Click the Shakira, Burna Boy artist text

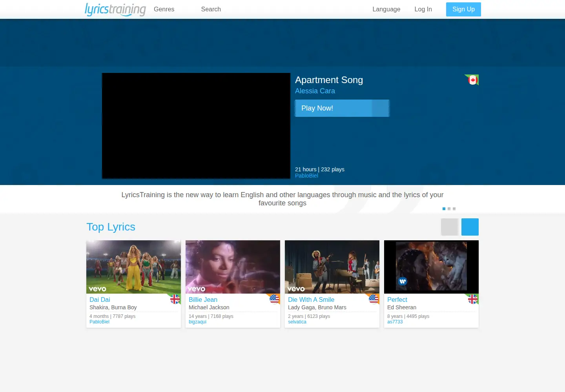113,307
